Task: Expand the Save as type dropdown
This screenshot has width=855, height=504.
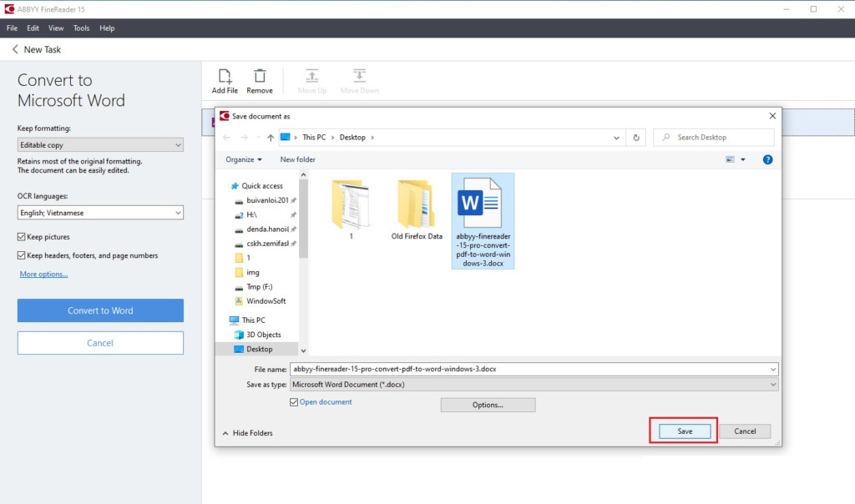Action: coord(534,385)
